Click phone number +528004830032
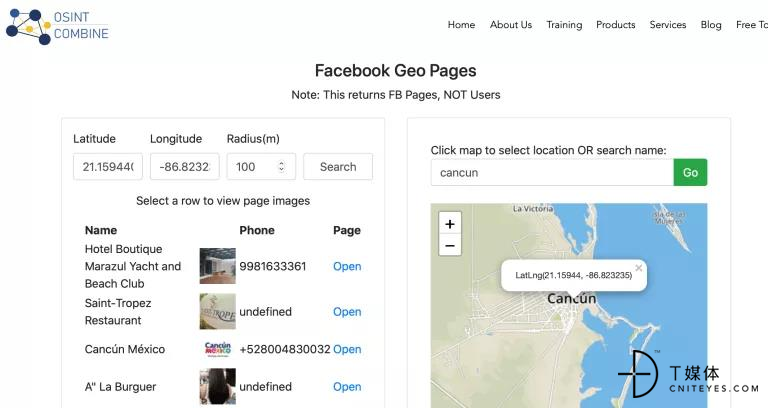This screenshot has height=408, width=768. [285, 349]
